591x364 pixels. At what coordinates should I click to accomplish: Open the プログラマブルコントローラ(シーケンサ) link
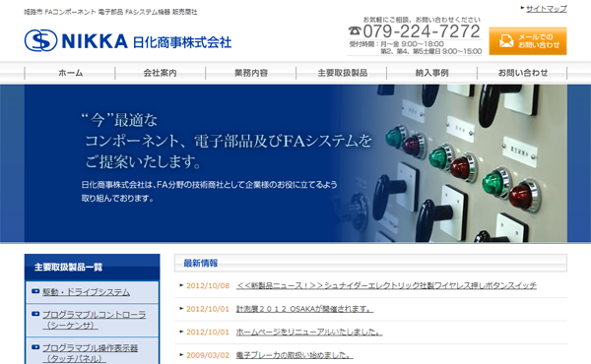(94, 320)
